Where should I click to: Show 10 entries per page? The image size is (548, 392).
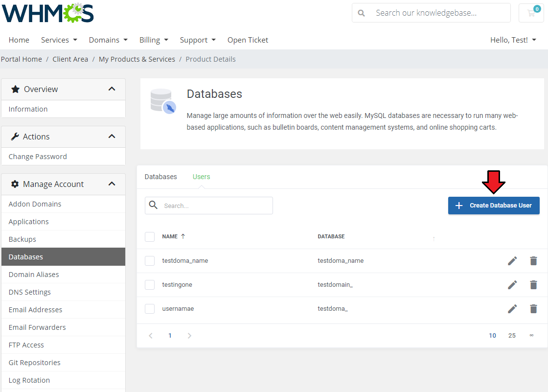click(492, 336)
